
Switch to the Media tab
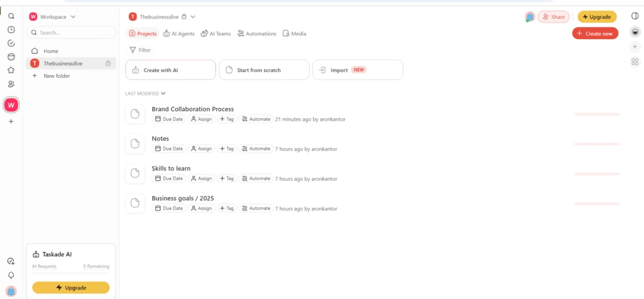(x=294, y=34)
